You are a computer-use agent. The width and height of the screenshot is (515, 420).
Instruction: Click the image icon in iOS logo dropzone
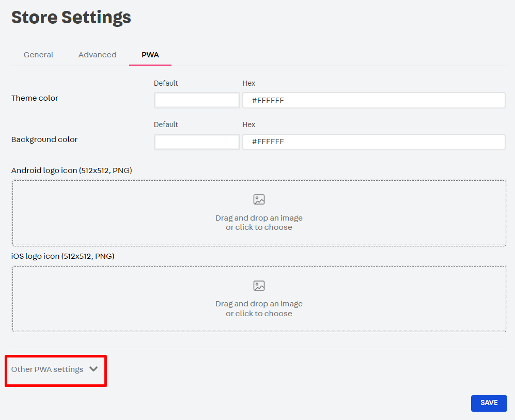[259, 286]
